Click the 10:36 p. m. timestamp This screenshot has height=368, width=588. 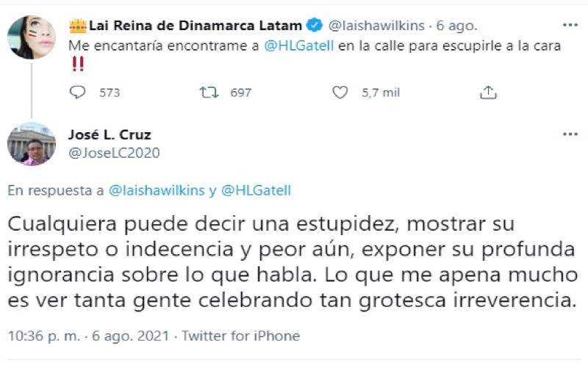click(46, 336)
